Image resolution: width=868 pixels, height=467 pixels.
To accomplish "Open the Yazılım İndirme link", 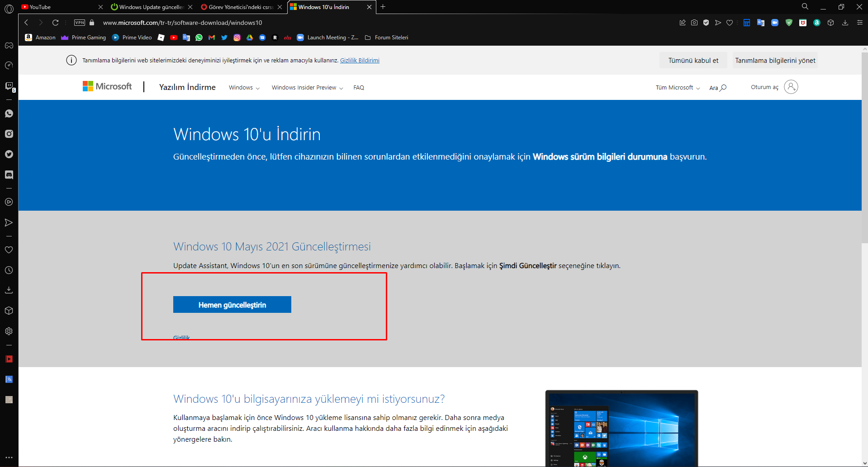I will pyautogui.click(x=187, y=87).
